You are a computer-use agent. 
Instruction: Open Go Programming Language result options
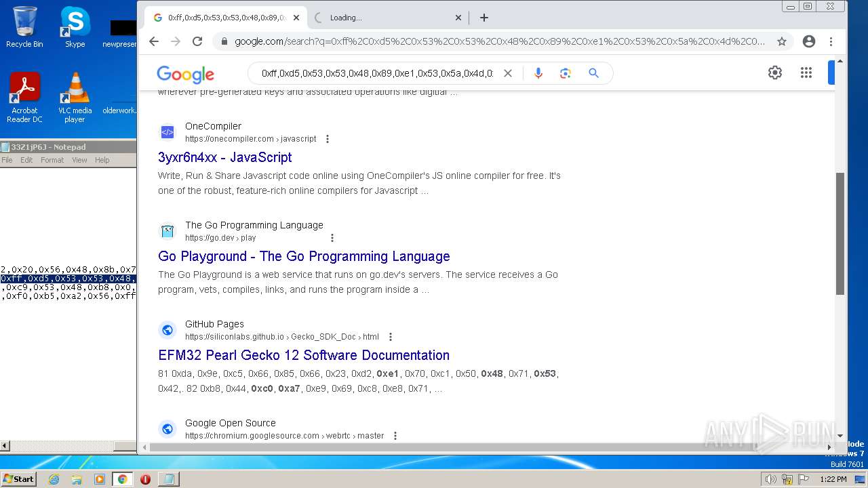332,238
